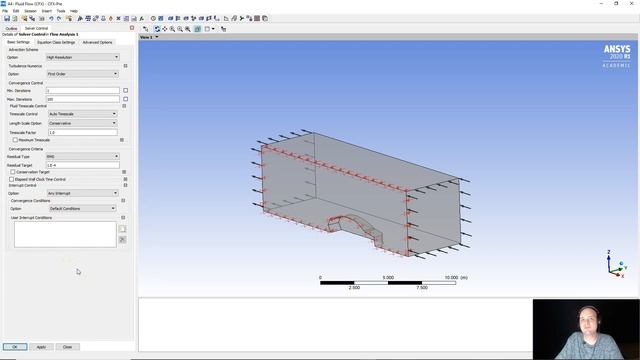Click the Timescale Factor input field

(83, 132)
